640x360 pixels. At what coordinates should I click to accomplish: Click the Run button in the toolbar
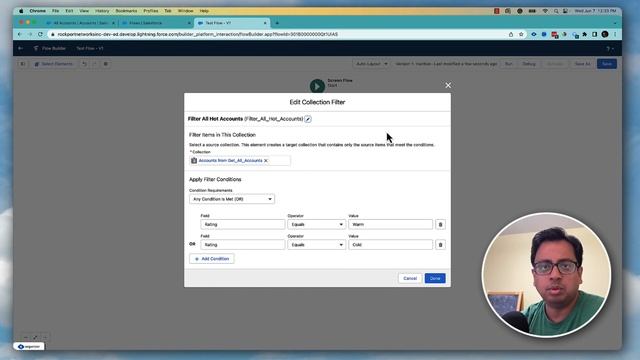[509, 64]
